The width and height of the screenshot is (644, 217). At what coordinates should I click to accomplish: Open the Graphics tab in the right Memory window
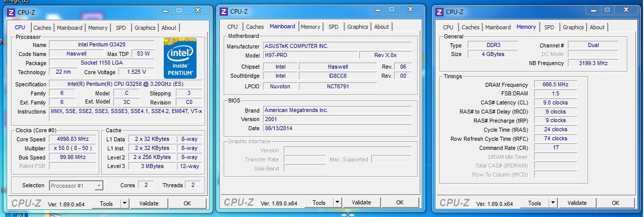(x=573, y=27)
